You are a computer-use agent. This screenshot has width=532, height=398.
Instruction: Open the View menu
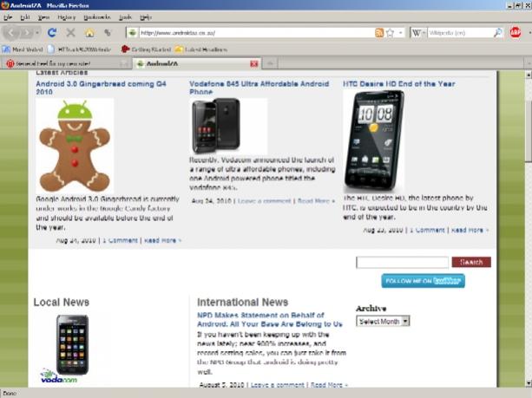43,17
